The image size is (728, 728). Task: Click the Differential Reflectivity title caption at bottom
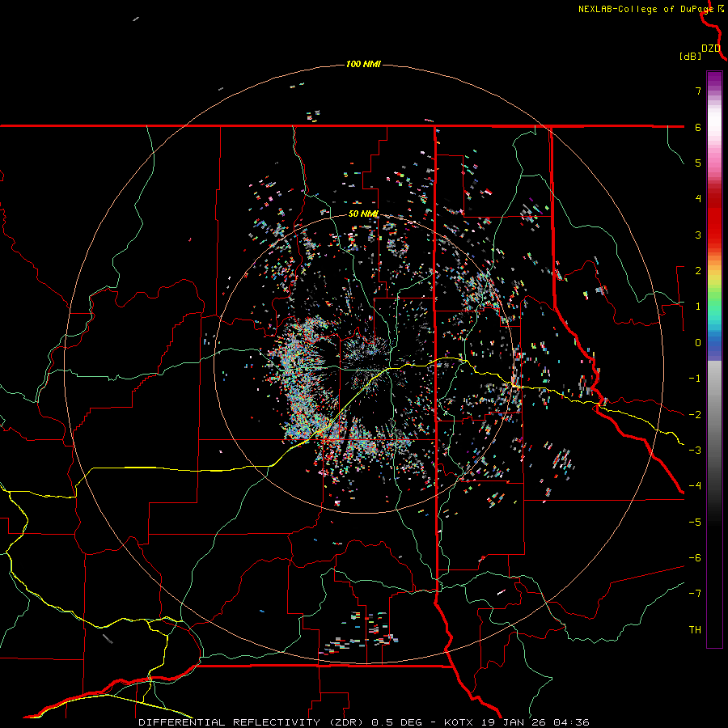coord(363,722)
